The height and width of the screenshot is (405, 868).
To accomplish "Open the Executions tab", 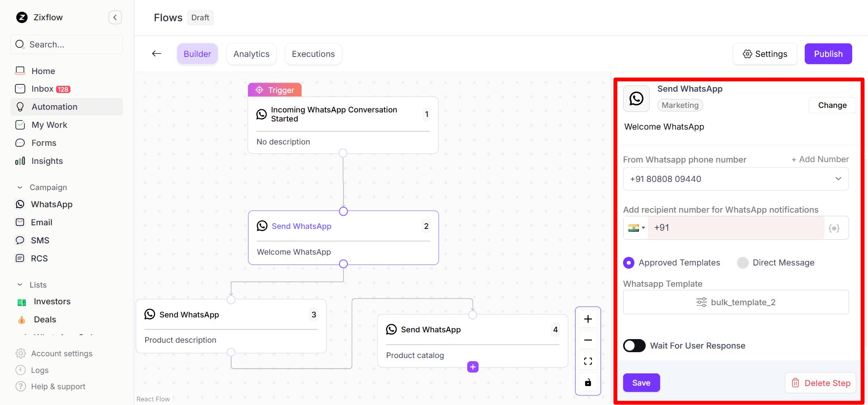I will 313,54.
